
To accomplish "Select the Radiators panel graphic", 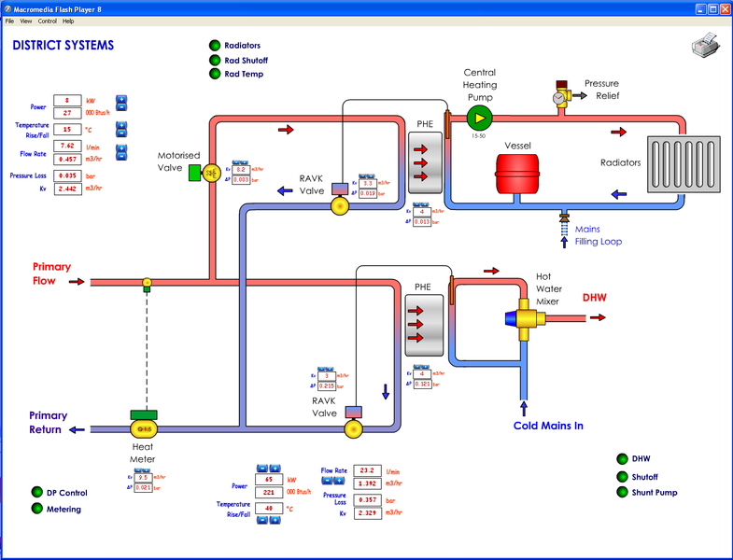I will (x=684, y=164).
